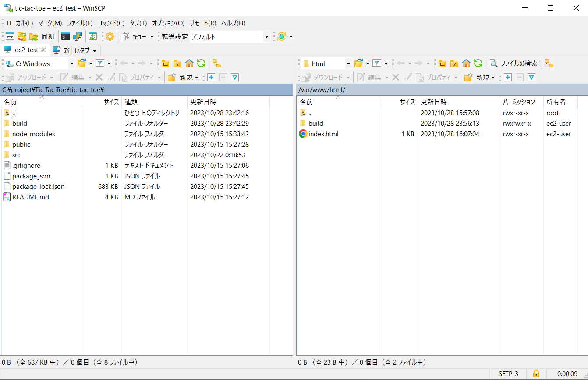
Task: Toggle remote directory tree icon
Action: (549, 64)
